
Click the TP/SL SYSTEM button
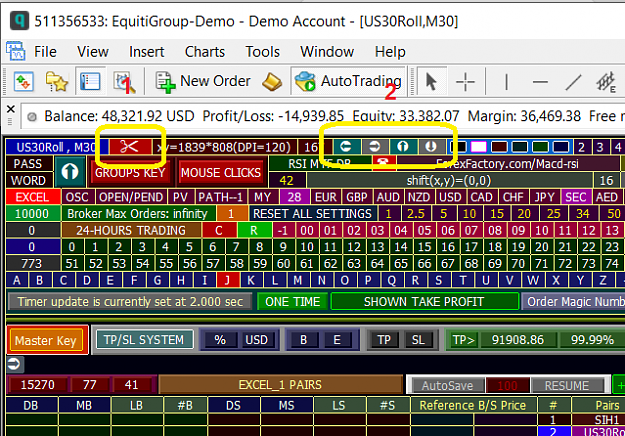tap(144, 340)
